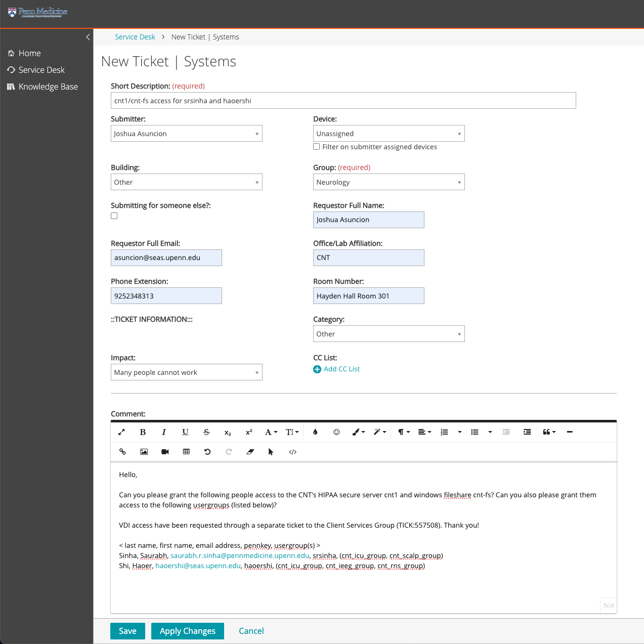Image resolution: width=644 pixels, height=644 pixels.
Task: Click the Room Number input field
Action: click(x=369, y=296)
